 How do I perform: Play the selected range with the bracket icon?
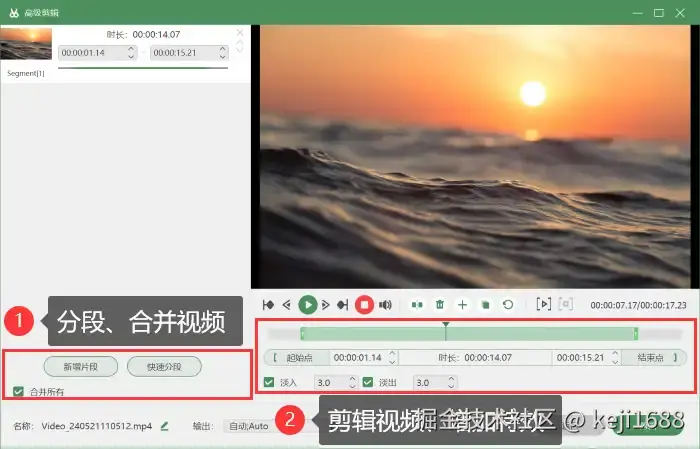point(543,304)
